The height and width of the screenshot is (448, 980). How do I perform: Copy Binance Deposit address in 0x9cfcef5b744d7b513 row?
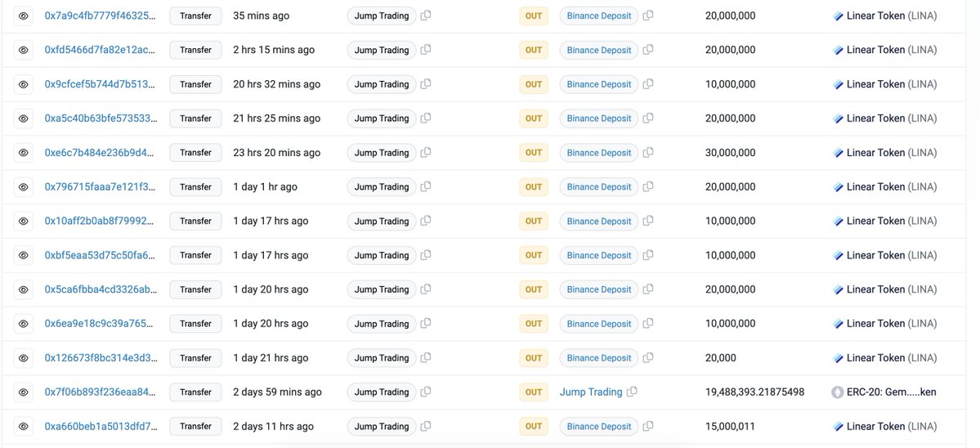click(648, 83)
